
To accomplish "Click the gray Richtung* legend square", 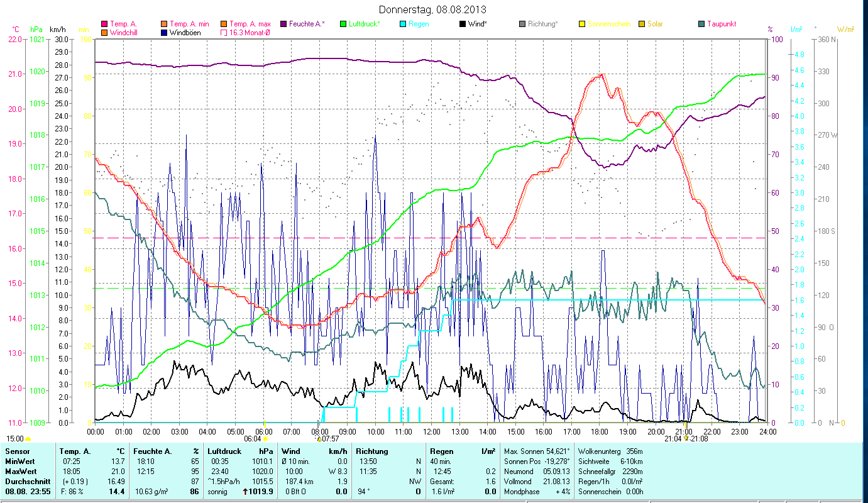I will (x=522, y=24).
